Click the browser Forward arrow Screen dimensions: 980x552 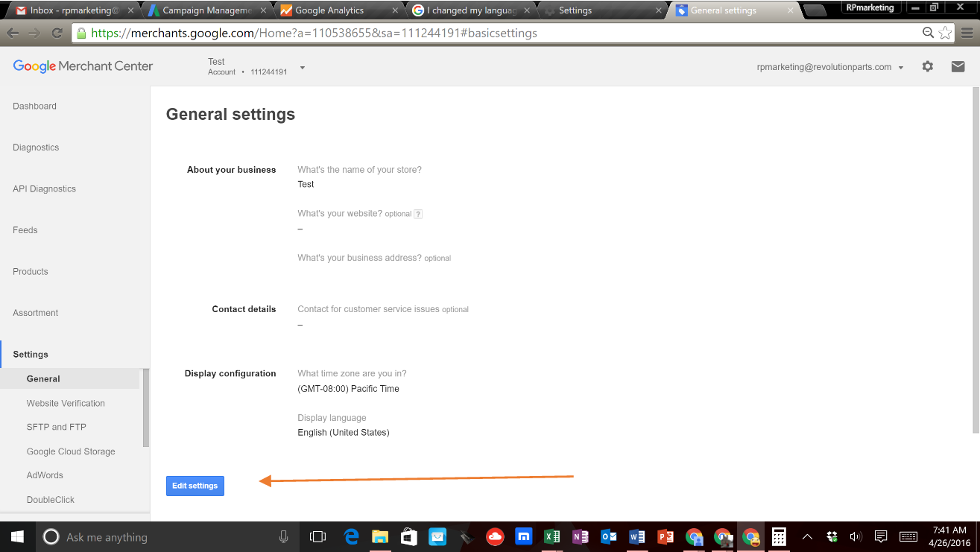tap(34, 33)
